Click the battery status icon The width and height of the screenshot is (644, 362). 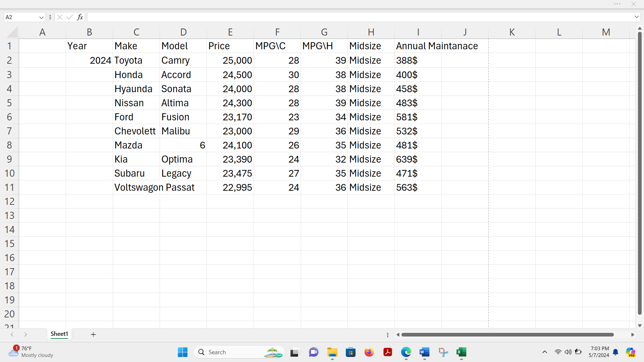click(578, 352)
